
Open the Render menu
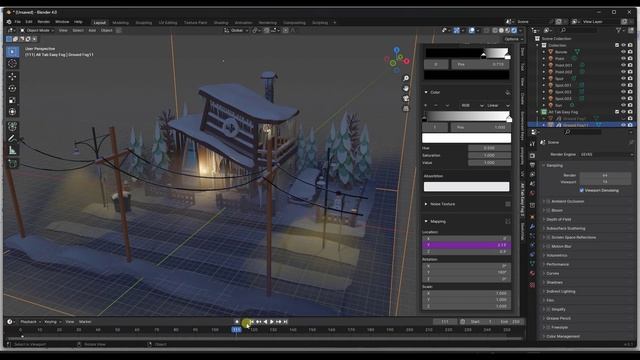[x=43, y=22]
